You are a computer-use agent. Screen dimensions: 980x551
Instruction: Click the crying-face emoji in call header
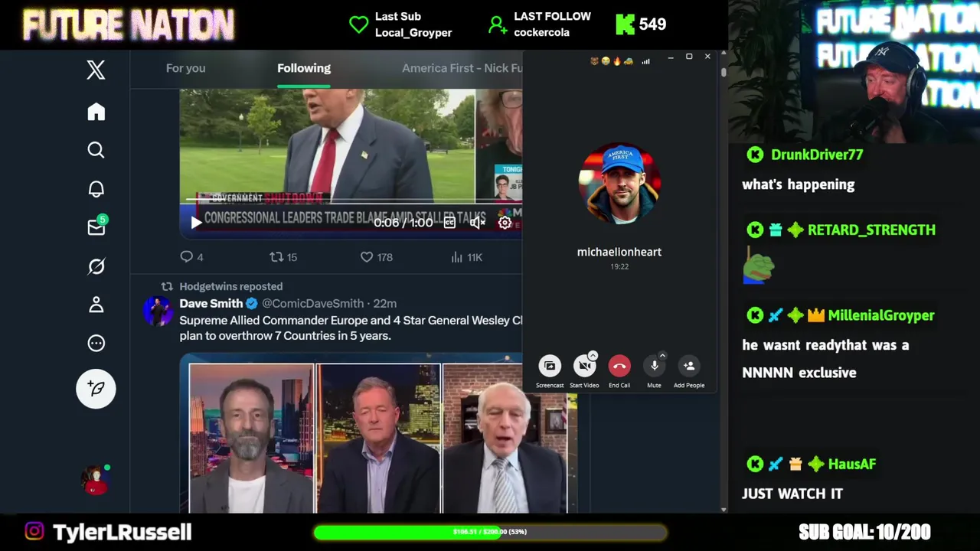[x=606, y=61]
